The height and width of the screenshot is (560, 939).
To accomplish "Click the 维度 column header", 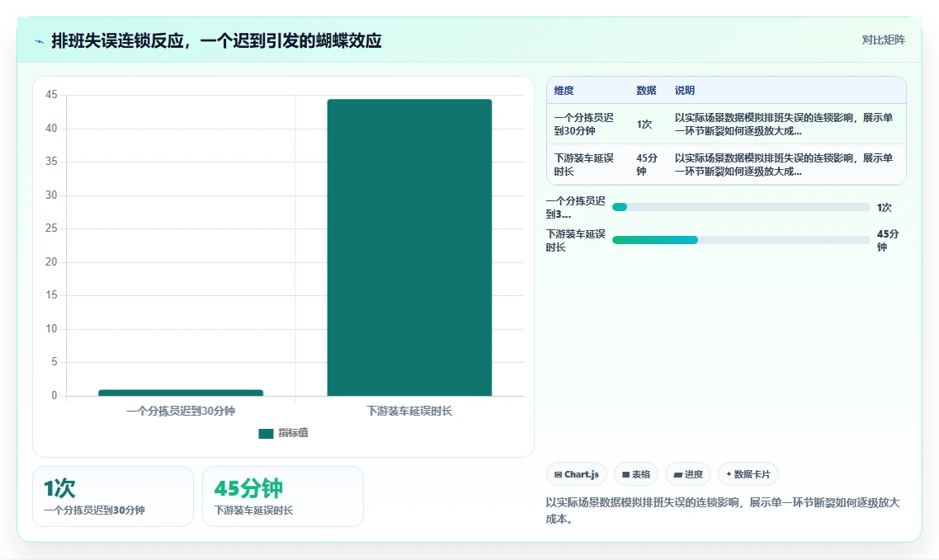I will (x=564, y=91).
